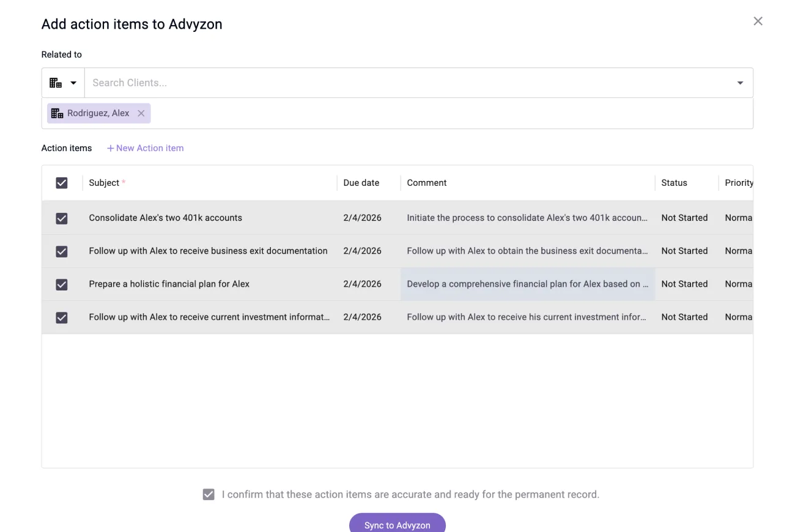This screenshot has height=532, width=795.
Task: Edit comment for holistic financial plan row
Action: click(x=528, y=284)
